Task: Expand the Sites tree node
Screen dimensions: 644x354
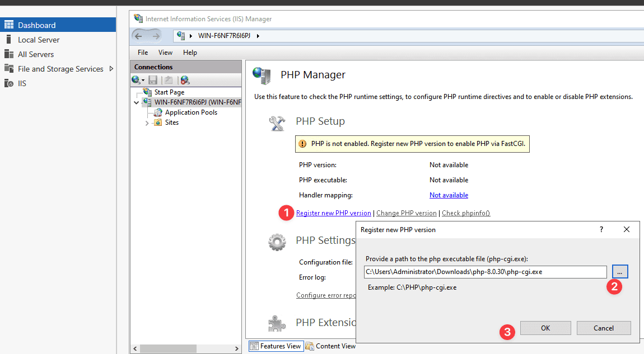Action: 147,122
